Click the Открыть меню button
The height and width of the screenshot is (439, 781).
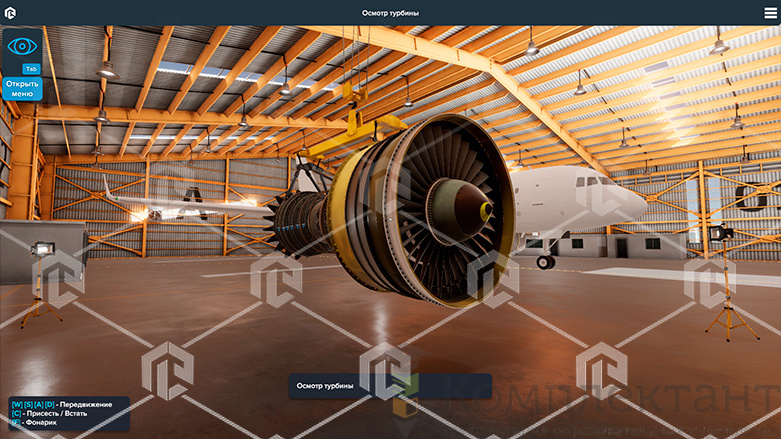click(x=22, y=88)
